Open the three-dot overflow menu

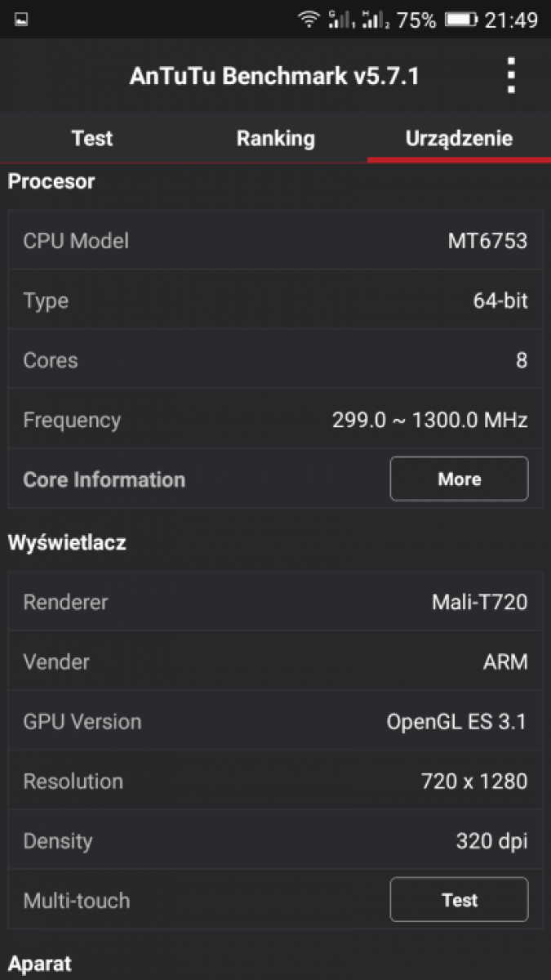511,76
